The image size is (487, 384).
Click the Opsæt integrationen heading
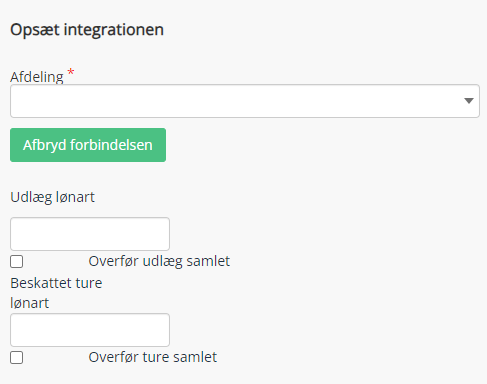pyautogui.click(x=87, y=30)
